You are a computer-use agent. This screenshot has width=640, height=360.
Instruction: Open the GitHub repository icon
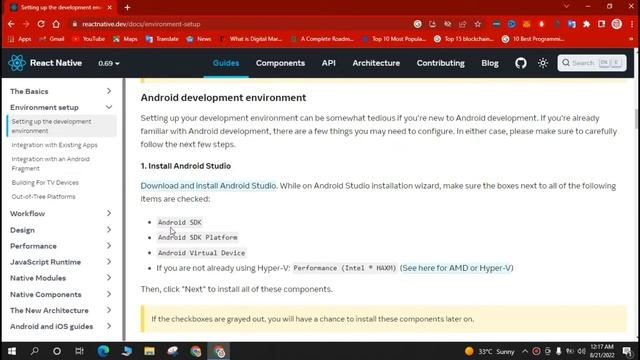pyautogui.click(x=520, y=63)
